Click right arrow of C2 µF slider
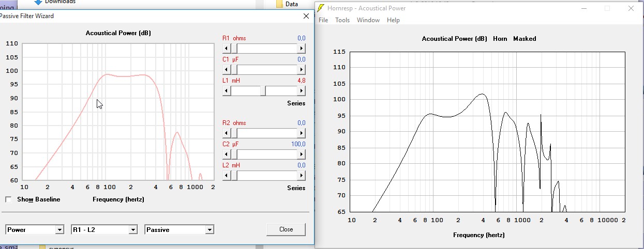 (x=302, y=154)
